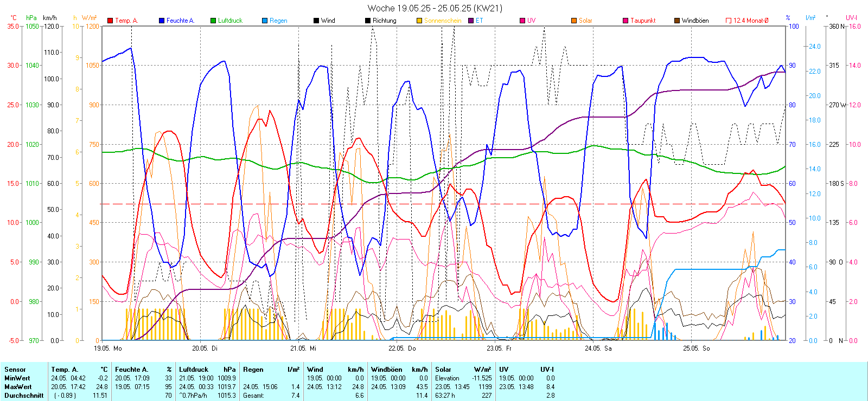Click the Sensor column header in table
Viewport: 868px width, 401px height.
coord(15,370)
